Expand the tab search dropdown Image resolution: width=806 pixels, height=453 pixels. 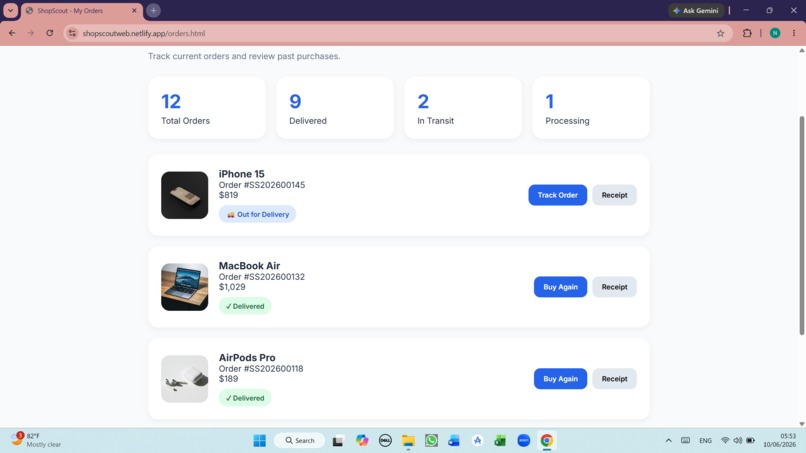coord(10,10)
